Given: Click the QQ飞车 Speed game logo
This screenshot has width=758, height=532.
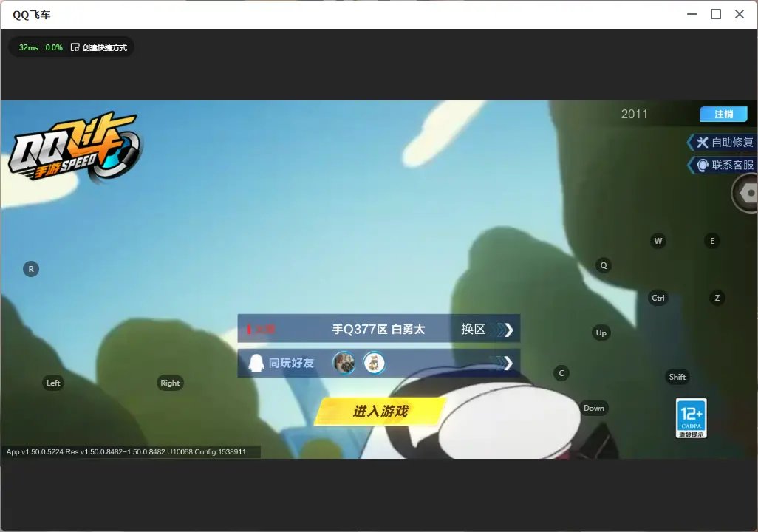Looking at the screenshot, I should [x=75, y=148].
